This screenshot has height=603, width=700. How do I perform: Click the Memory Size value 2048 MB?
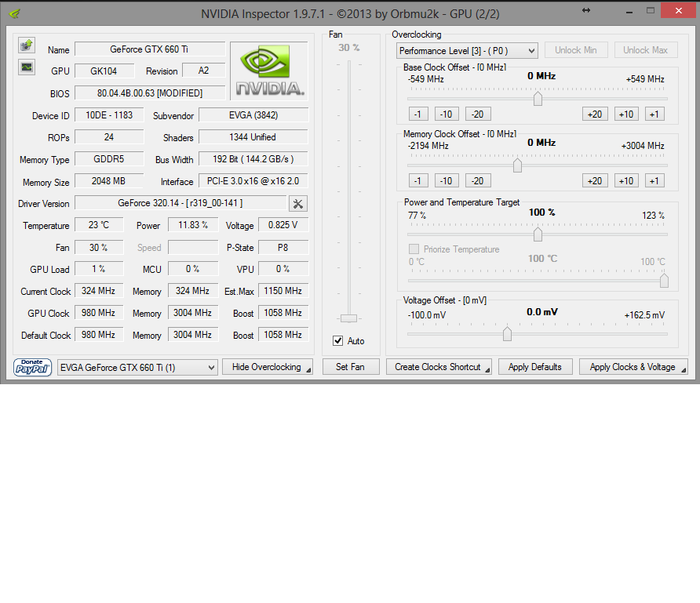[x=109, y=181]
